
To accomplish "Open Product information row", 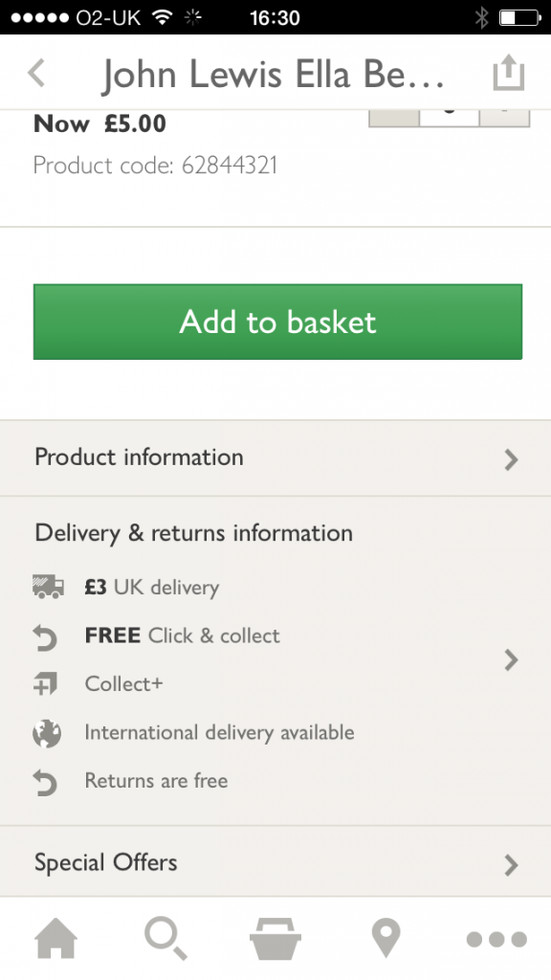I will (x=275, y=458).
